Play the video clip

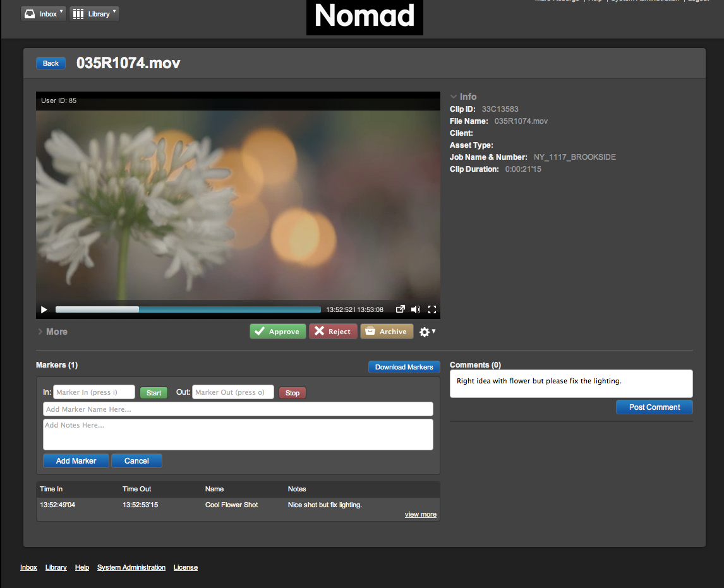coord(44,309)
